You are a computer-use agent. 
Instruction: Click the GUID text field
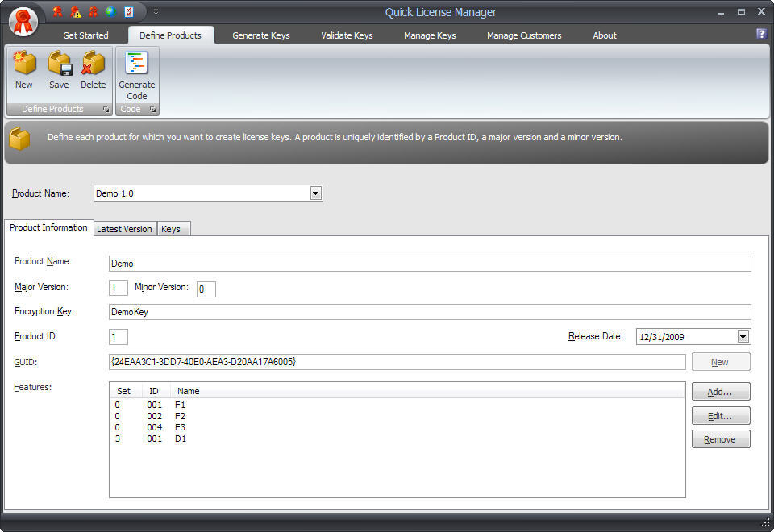tap(397, 362)
